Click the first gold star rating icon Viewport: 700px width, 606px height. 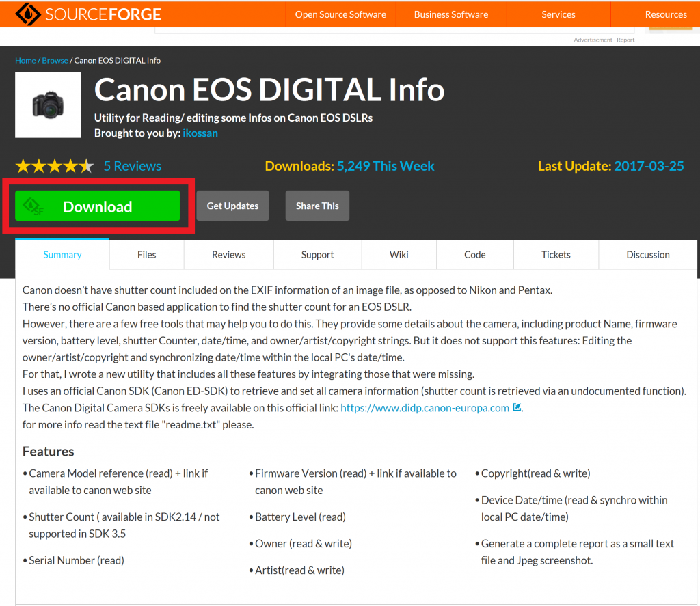(x=23, y=165)
